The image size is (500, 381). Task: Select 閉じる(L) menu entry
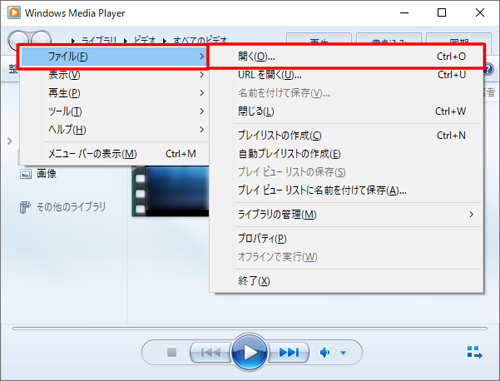click(346, 111)
